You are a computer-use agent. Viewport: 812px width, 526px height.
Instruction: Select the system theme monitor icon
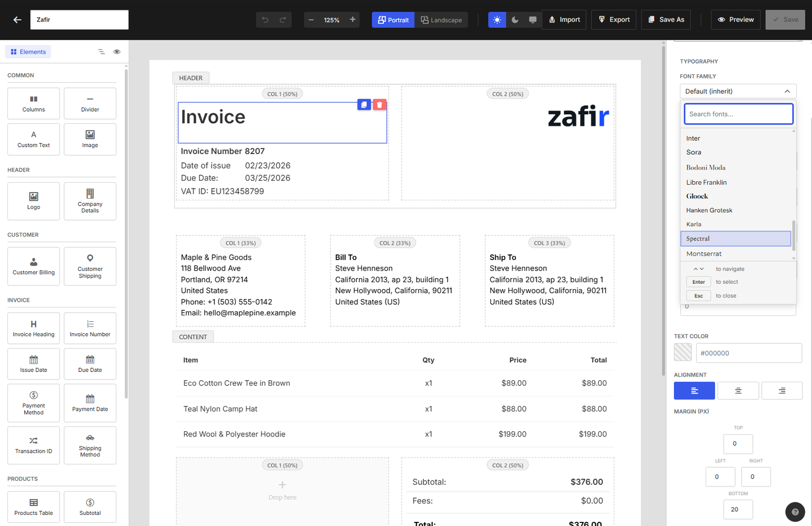[x=532, y=19]
